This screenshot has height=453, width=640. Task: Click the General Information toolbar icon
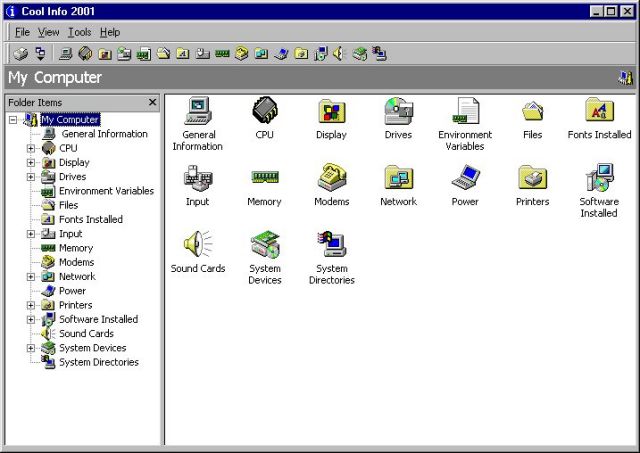coord(65,53)
